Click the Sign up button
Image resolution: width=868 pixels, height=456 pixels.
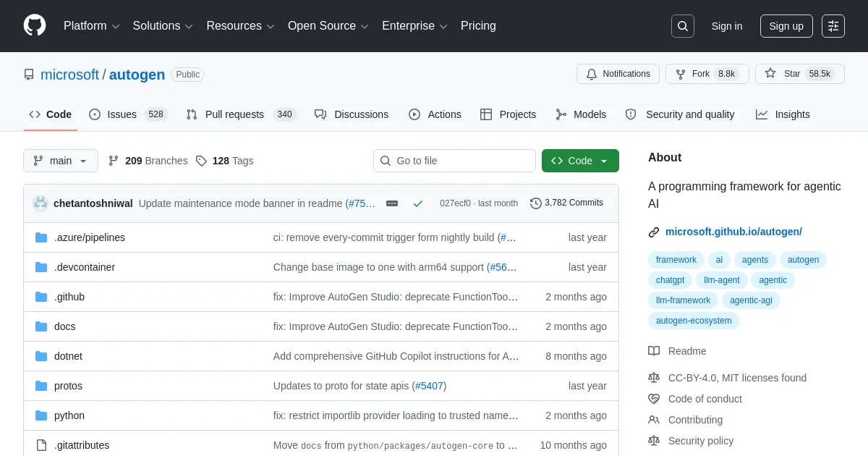click(786, 26)
